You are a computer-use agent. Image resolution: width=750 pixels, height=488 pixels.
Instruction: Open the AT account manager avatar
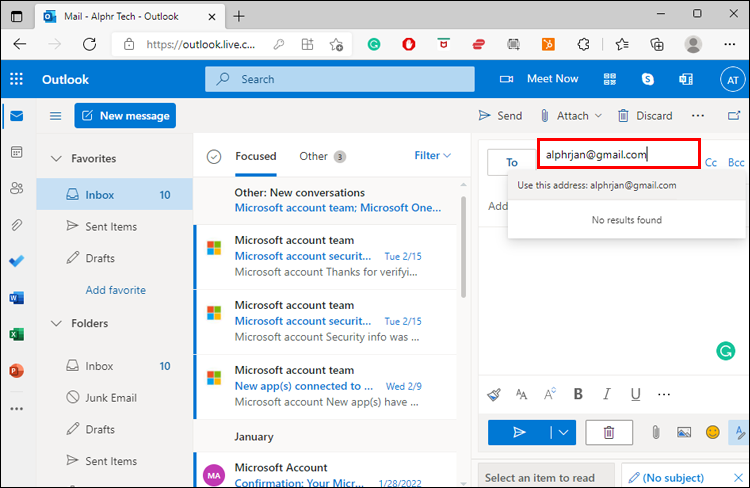(x=733, y=80)
